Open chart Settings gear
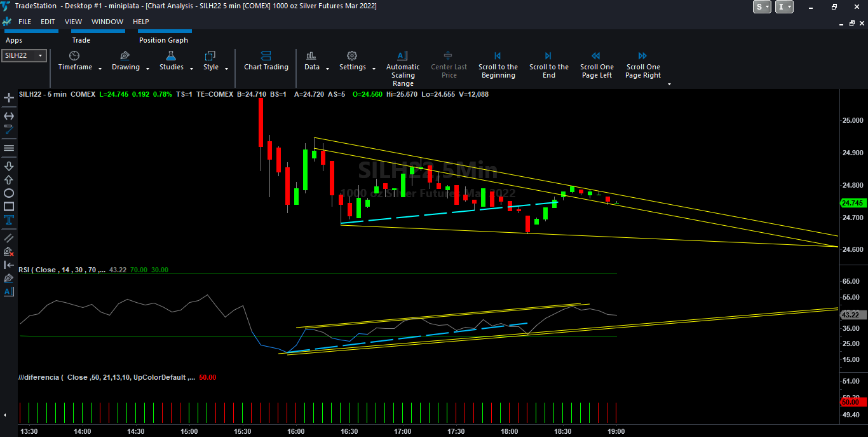Screen dimensions: 868x437 (352, 56)
